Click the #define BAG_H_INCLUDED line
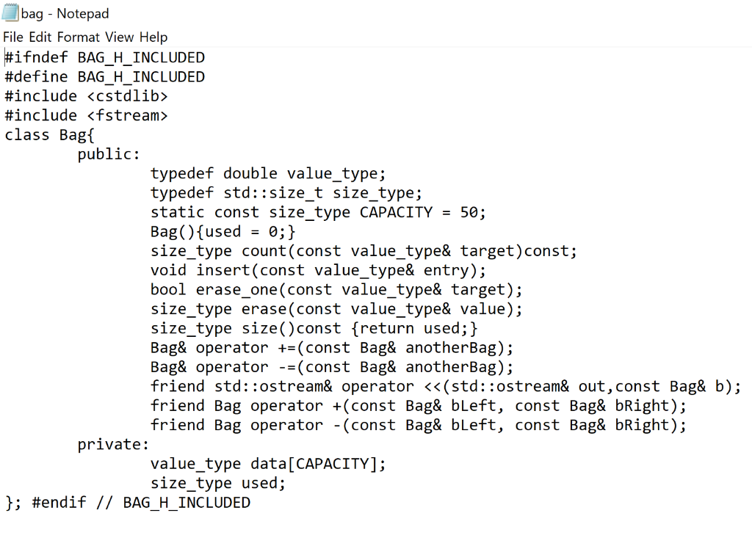This screenshot has width=752, height=560. point(103,76)
